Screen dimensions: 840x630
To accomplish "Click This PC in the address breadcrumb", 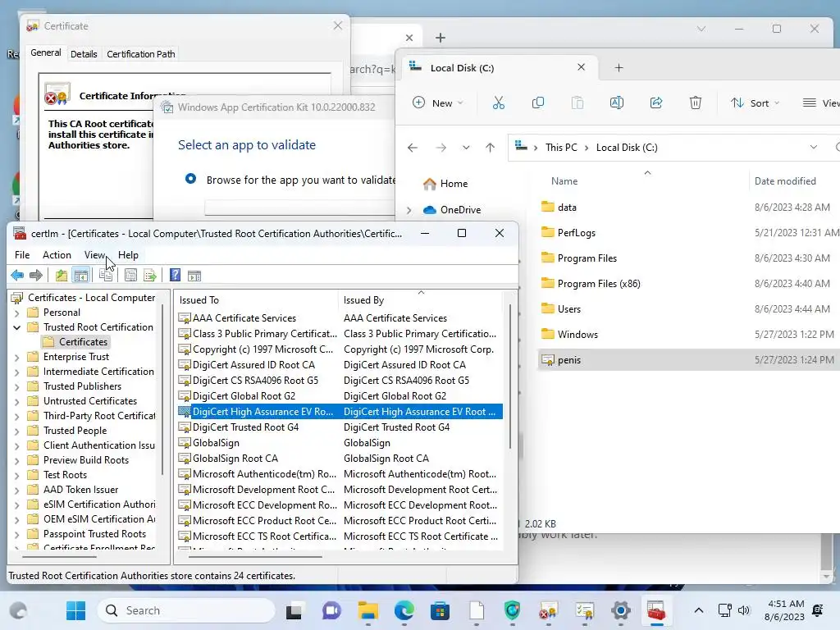I will click(561, 148).
